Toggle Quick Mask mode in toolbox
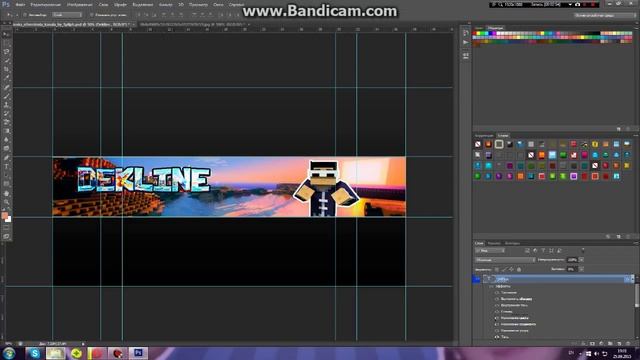The image size is (640, 360). point(7,228)
